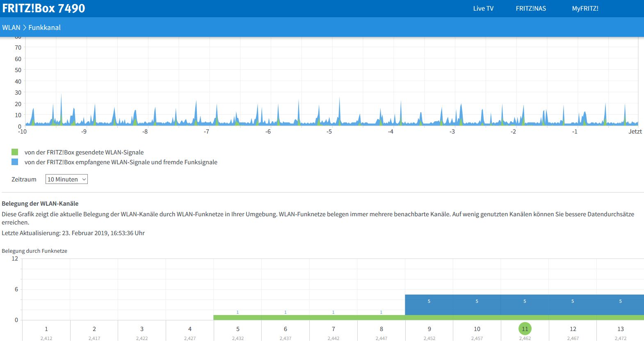644x347 pixels.
Task: Click channel 12 label in chart
Action: click(573, 329)
